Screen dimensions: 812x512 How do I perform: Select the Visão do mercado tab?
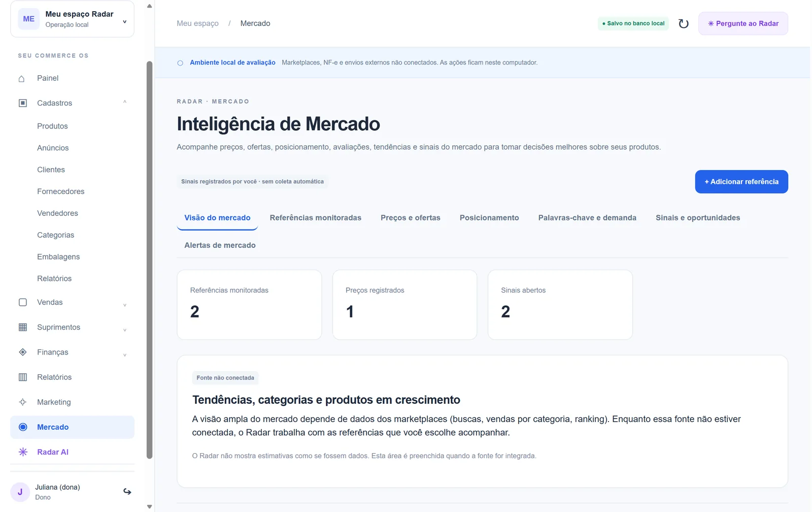point(217,218)
